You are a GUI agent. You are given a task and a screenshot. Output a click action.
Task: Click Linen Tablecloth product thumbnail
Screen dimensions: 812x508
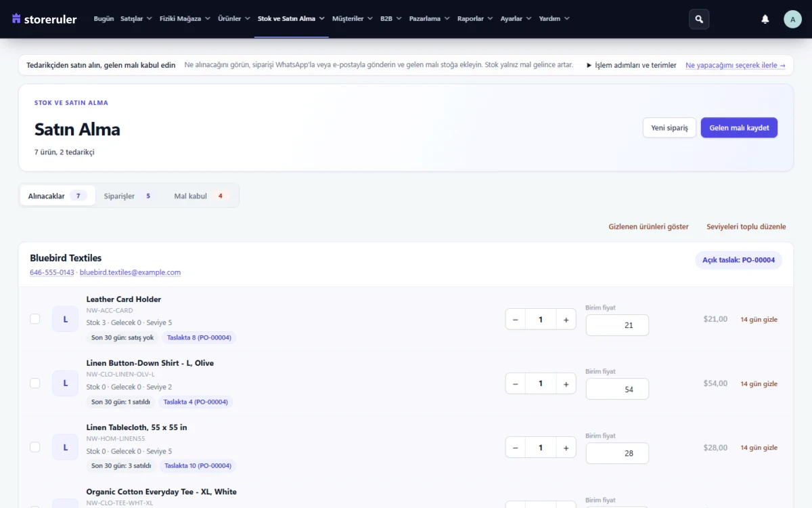pyautogui.click(x=66, y=448)
